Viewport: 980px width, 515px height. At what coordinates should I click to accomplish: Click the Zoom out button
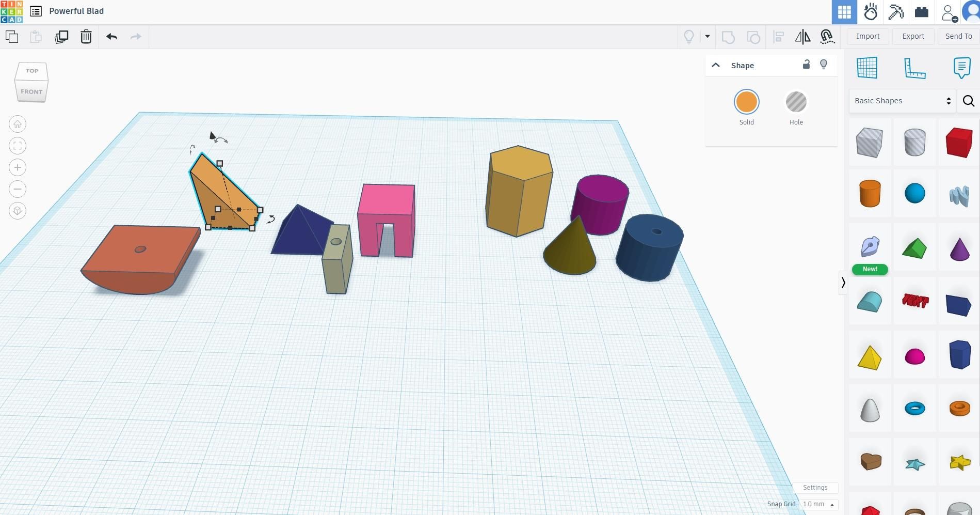[18, 189]
